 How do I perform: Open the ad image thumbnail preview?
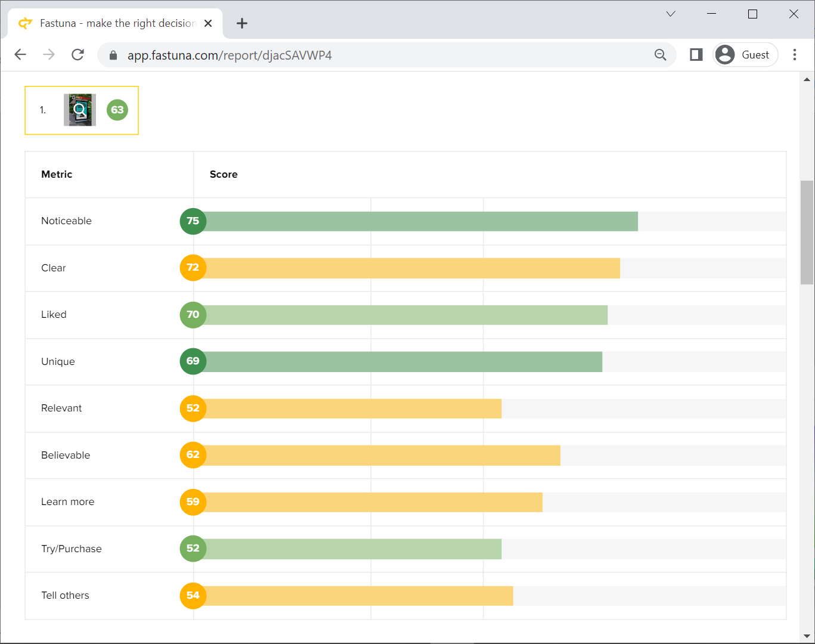click(x=80, y=110)
